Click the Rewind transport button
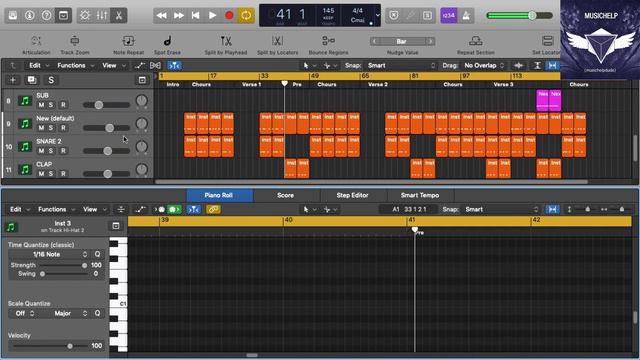Image resolution: width=640 pixels, height=360 pixels. click(x=162, y=16)
